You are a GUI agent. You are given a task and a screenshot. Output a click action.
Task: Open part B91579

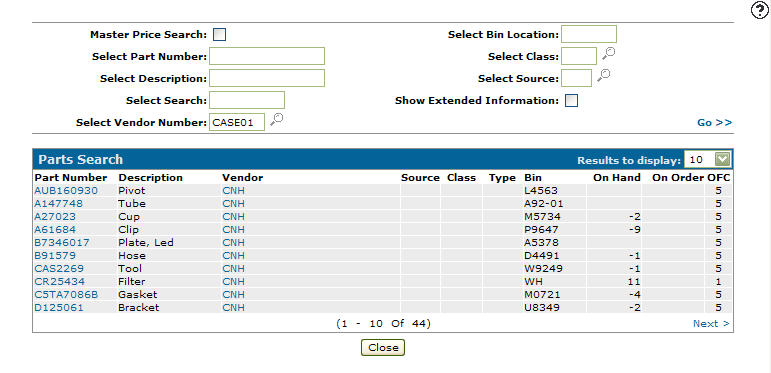click(x=55, y=256)
